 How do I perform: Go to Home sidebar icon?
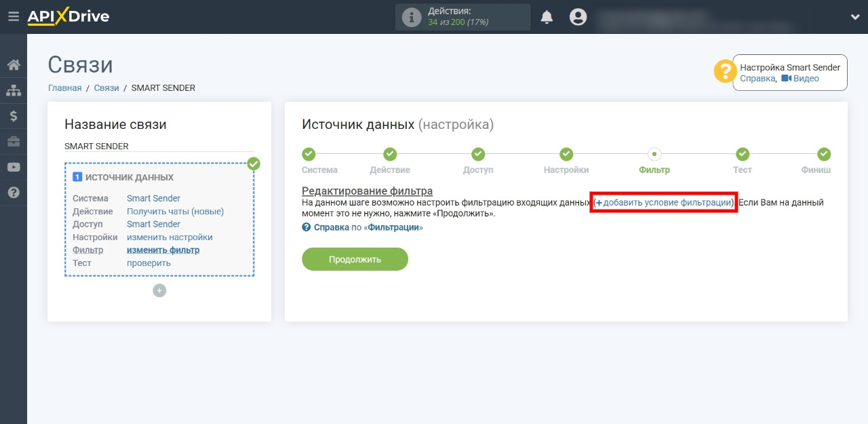coord(14,65)
